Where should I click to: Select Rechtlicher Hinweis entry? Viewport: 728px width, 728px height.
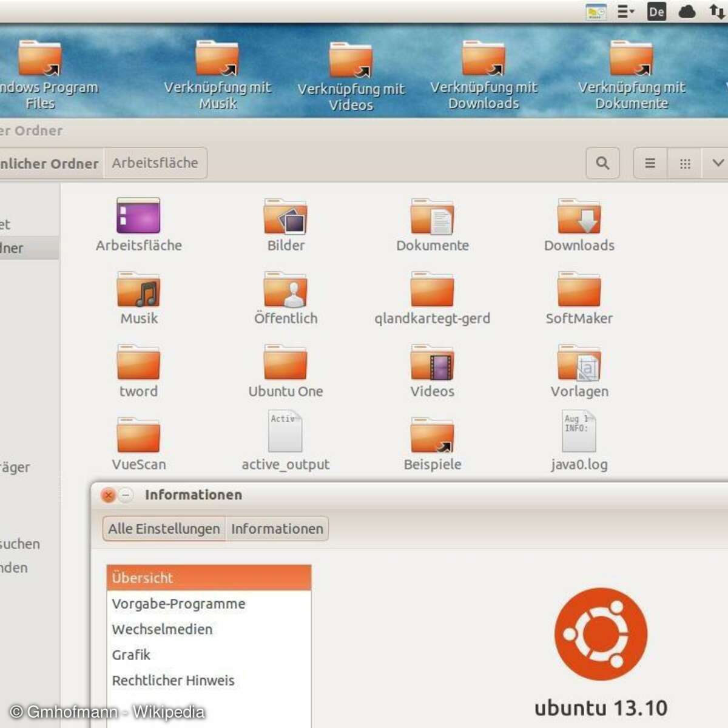173,680
